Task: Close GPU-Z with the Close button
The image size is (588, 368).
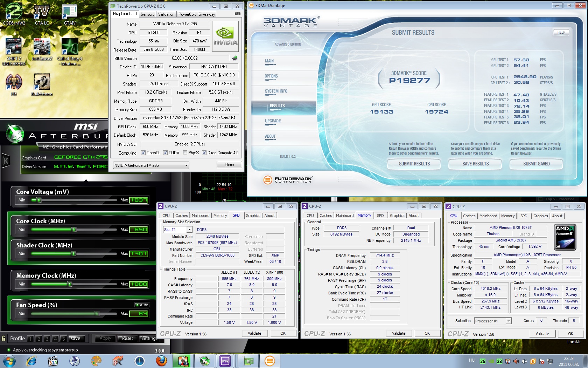Action: (229, 165)
